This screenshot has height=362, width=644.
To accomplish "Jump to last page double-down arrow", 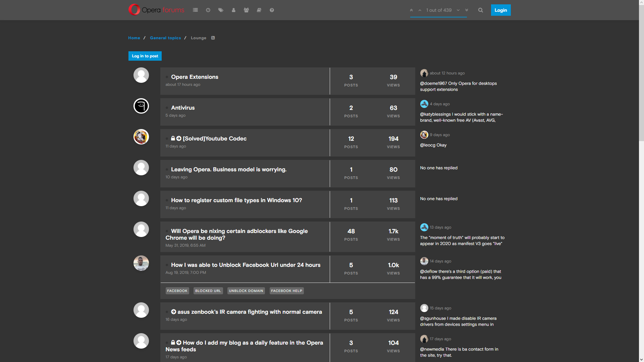I will click(467, 10).
